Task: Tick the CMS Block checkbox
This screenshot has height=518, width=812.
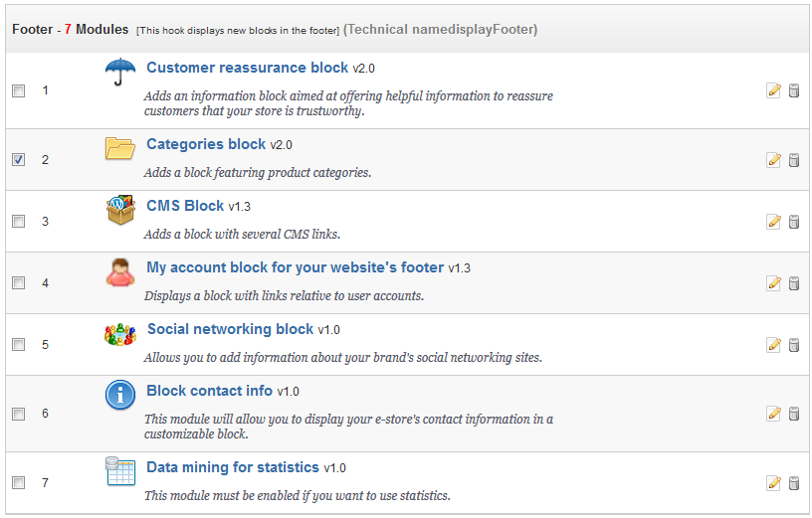Action: click(x=19, y=222)
